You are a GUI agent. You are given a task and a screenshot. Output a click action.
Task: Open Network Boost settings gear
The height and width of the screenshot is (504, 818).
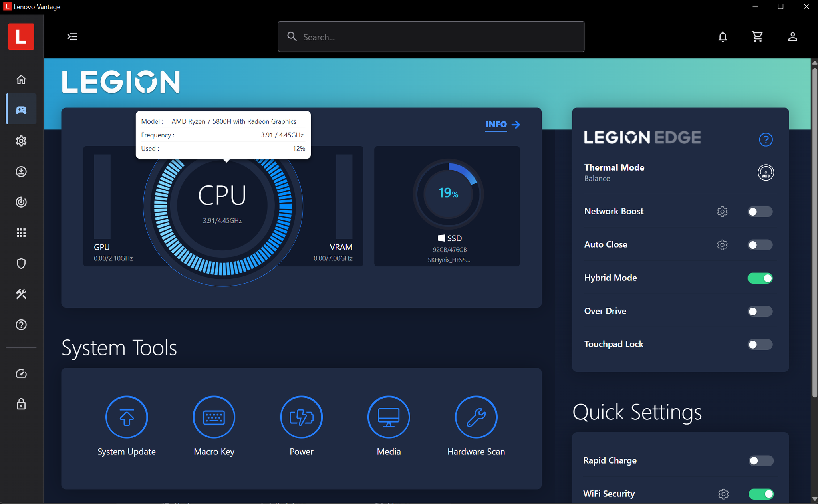pyautogui.click(x=722, y=212)
